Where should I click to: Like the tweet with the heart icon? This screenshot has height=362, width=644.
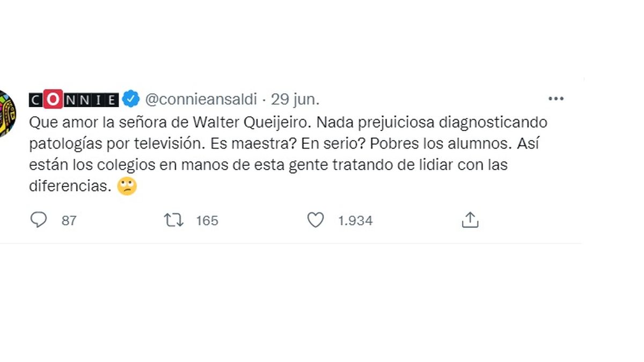316,220
